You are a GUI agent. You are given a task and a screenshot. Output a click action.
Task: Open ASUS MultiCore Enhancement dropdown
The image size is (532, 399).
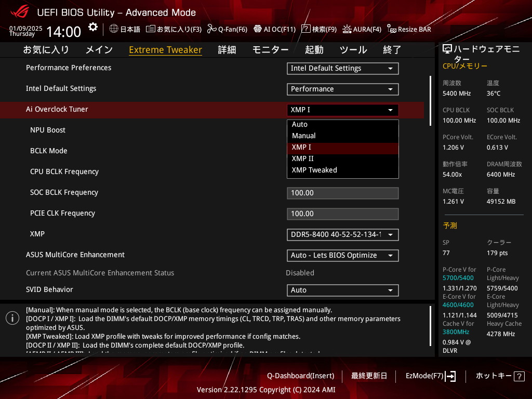342,255
